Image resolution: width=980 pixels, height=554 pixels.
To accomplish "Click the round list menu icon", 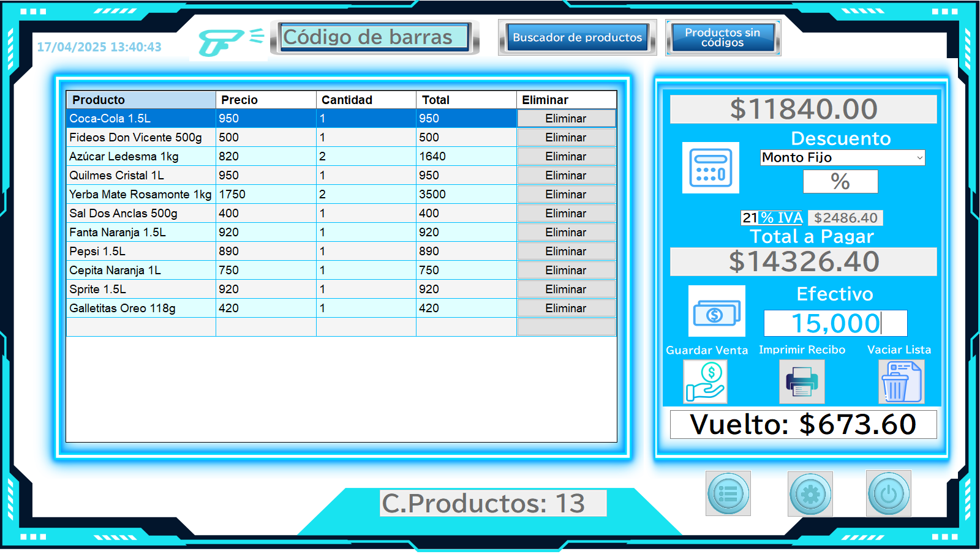I will pyautogui.click(x=728, y=493).
